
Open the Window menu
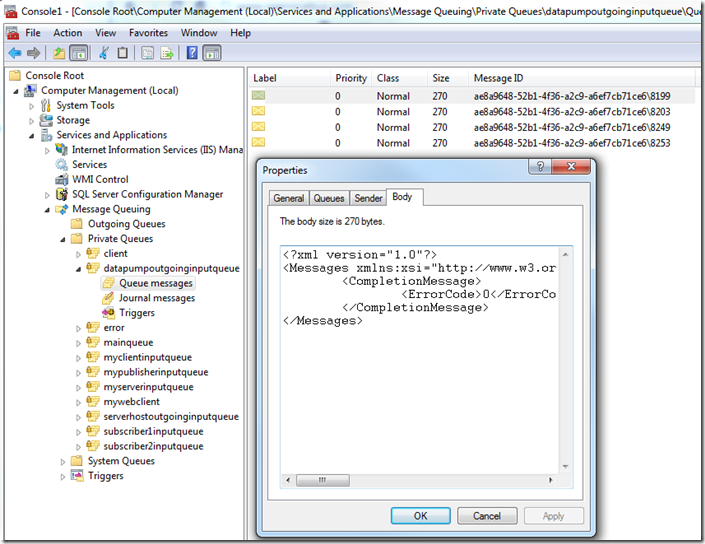tap(199, 33)
